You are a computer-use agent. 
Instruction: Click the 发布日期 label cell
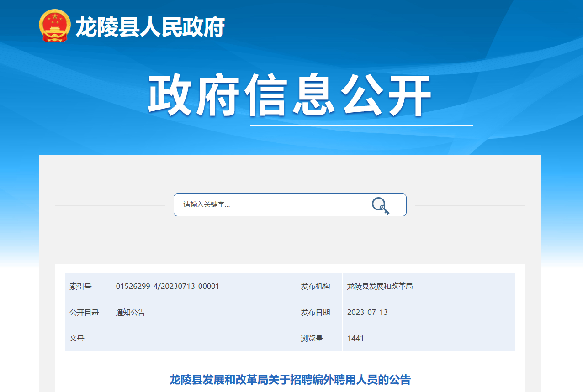coord(315,313)
